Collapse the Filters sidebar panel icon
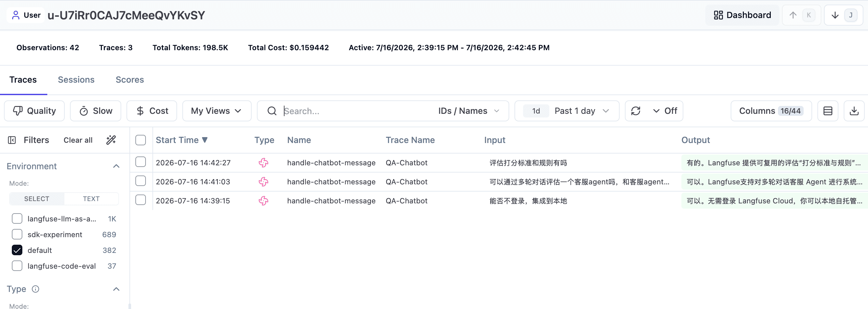This screenshot has width=868, height=309. pos(12,140)
